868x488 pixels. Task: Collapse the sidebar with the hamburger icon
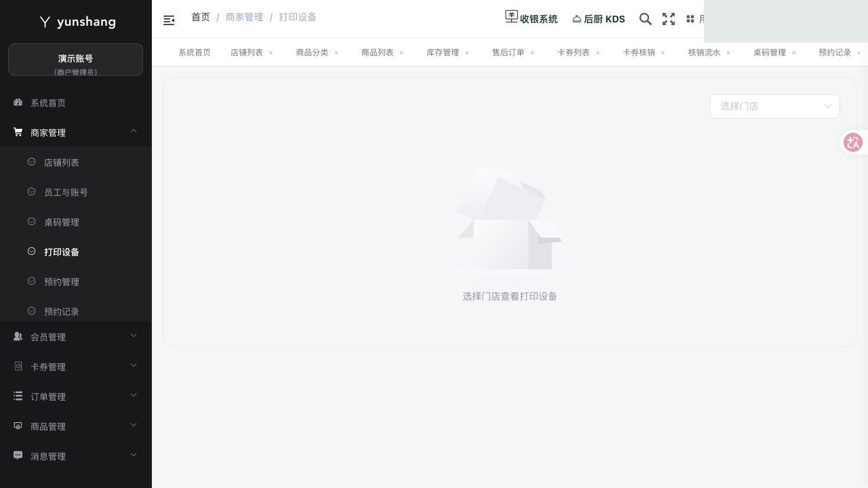tap(169, 20)
